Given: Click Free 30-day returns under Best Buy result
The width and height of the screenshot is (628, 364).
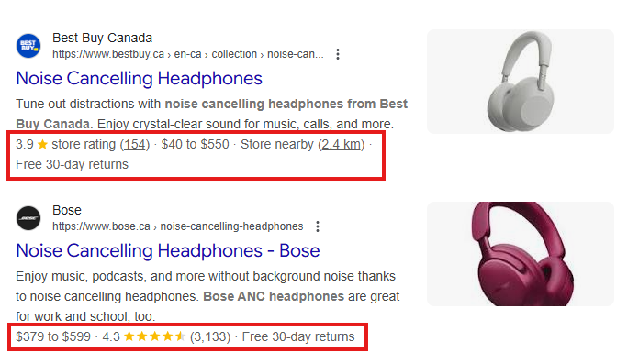Looking at the screenshot, I should [73, 164].
